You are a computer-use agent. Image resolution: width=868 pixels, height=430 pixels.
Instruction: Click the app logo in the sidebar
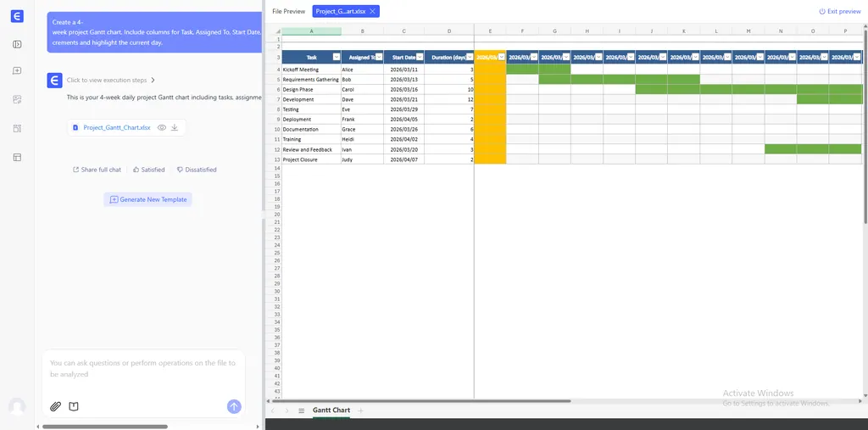point(17,17)
